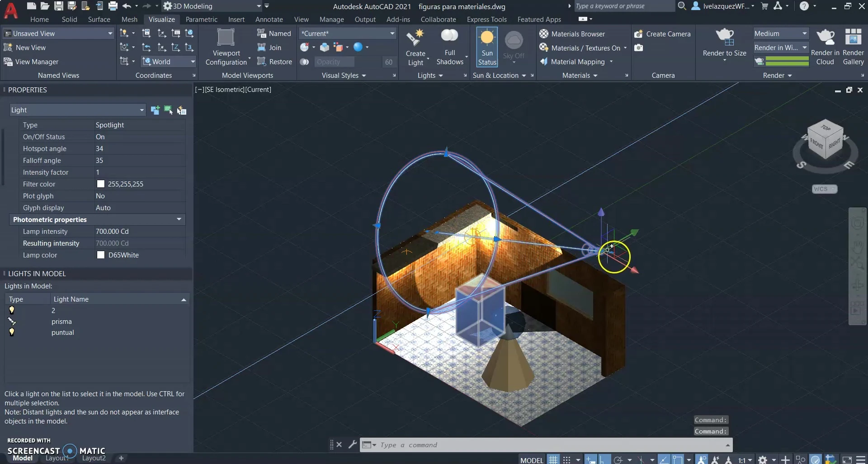
Task: Toggle polar tracking in status bar
Action: [618, 459]
